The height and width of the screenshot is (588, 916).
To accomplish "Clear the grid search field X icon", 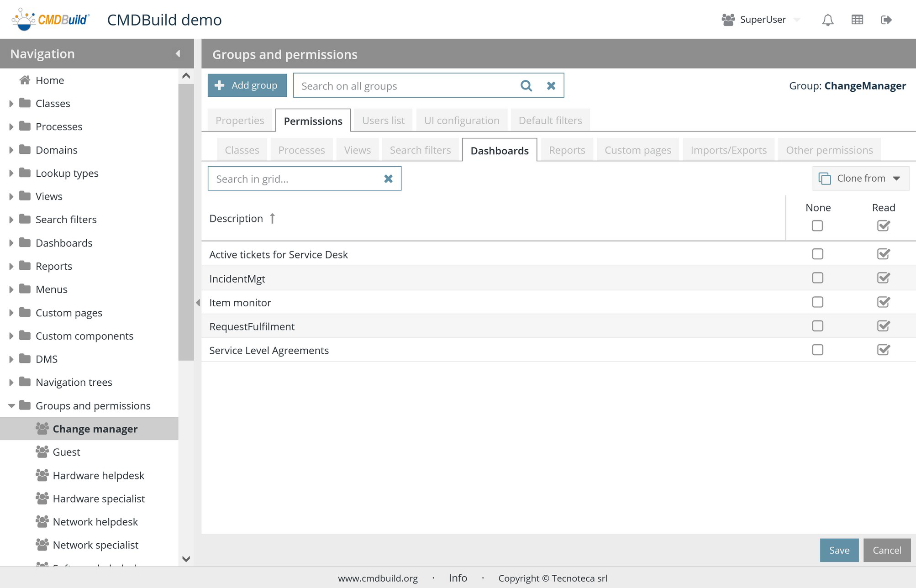I will [388, 178].
